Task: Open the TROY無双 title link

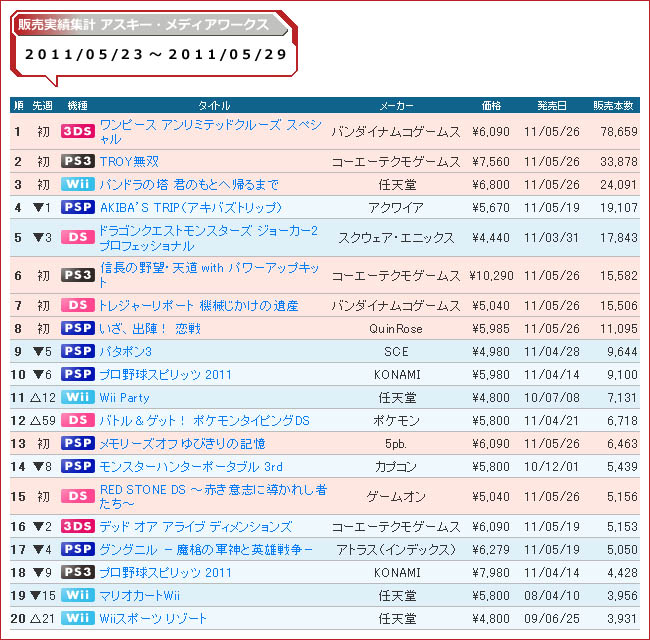Action: point(129,161)
